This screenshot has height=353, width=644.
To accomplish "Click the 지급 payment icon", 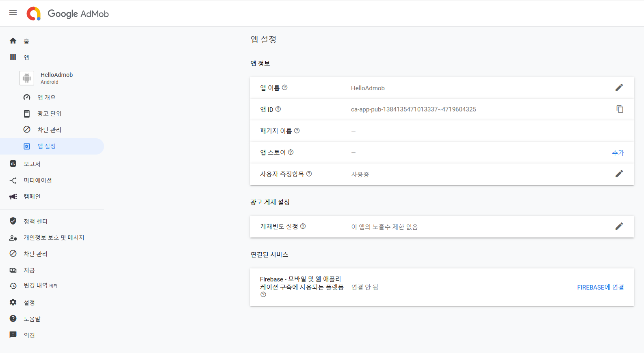I will coord(13,270).
